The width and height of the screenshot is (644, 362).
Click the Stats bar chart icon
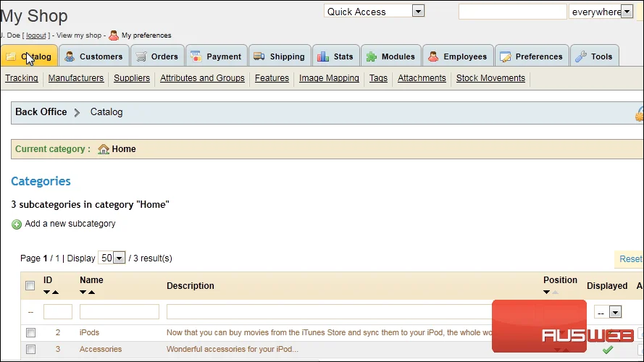[x=323, y=56]
